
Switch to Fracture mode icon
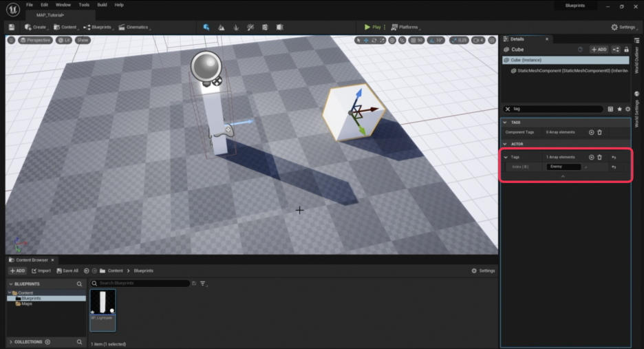tap(265, 27)
